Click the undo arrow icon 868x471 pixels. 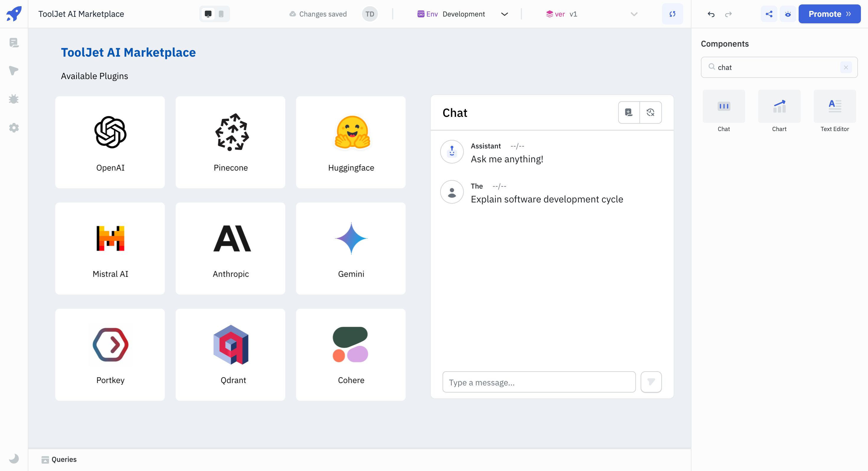coord(711,13)
